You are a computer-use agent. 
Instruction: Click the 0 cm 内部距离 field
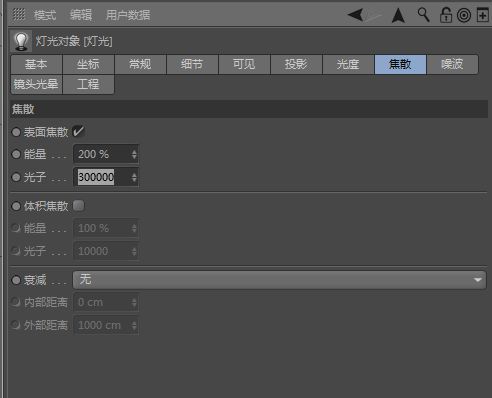[x=106, y=302]
